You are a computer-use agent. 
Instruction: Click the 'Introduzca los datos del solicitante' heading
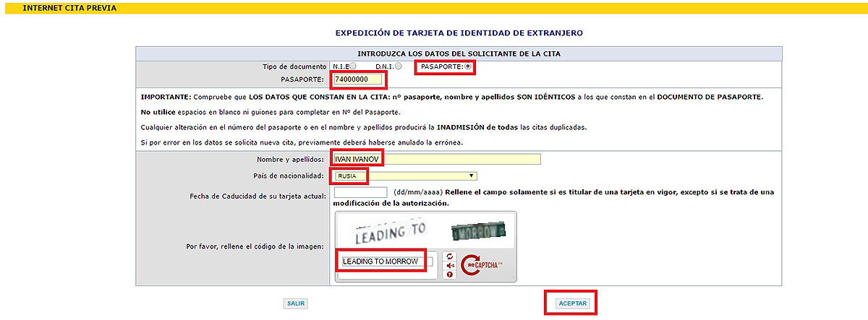(x=459, y=53)
